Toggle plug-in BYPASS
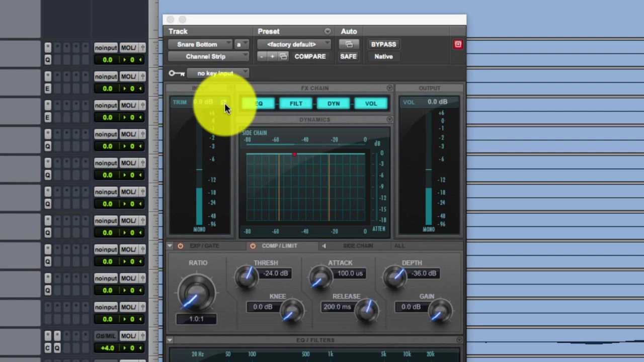 (x=383, y=44)
